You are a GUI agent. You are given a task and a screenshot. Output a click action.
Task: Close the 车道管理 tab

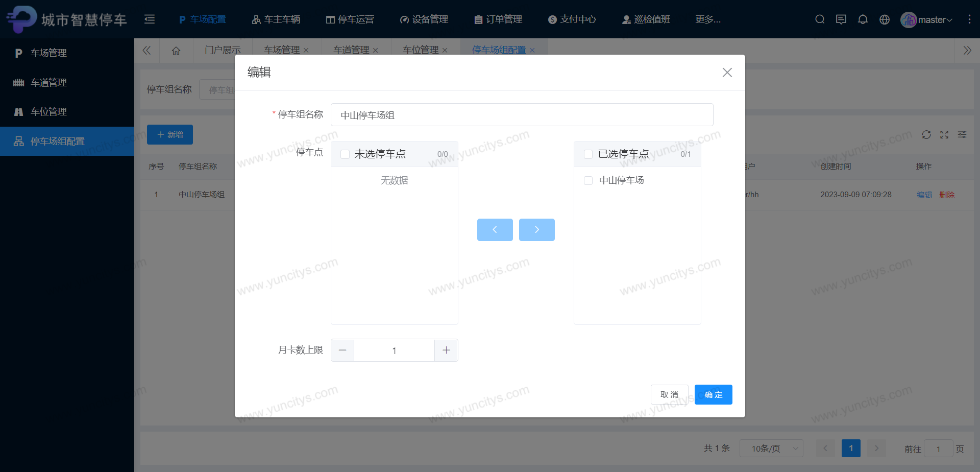pyautogui.click(x=376, y=50)
